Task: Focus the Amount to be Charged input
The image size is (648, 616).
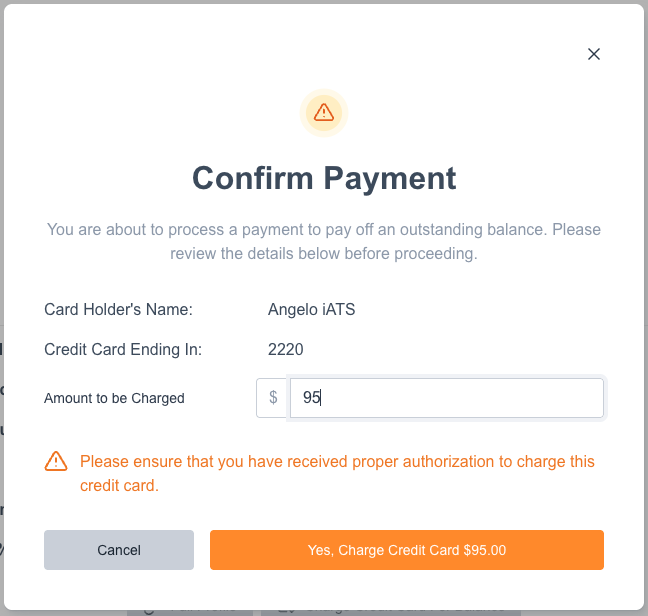Action: pos(446,397)
